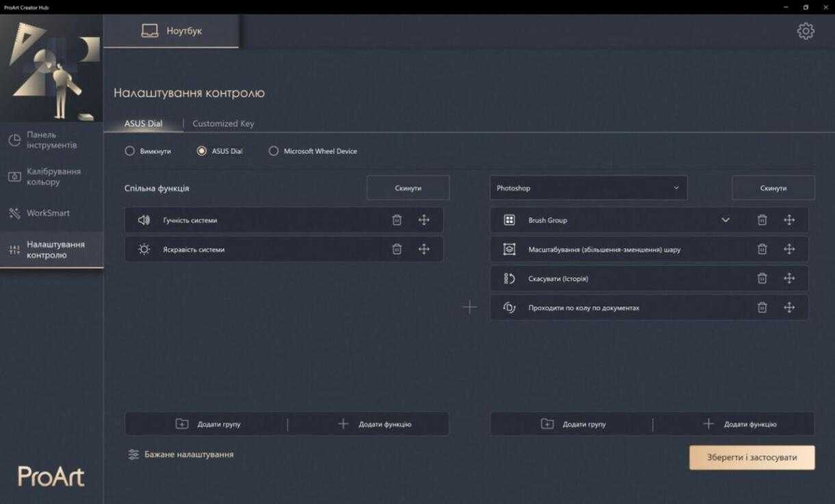The image size is (835, 504).
Task: Expand the Brush Group chevron
Action: tap(725, 220)
